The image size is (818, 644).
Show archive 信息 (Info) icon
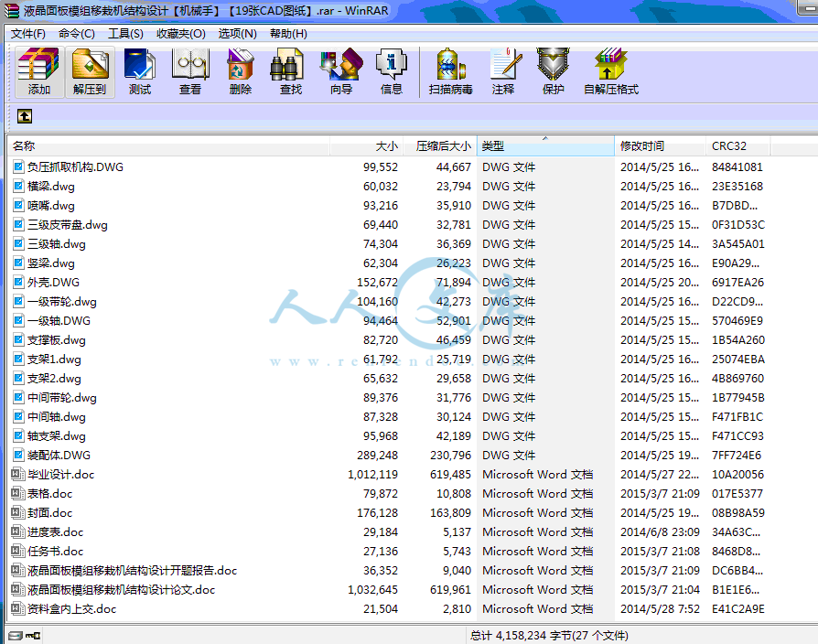392,71
